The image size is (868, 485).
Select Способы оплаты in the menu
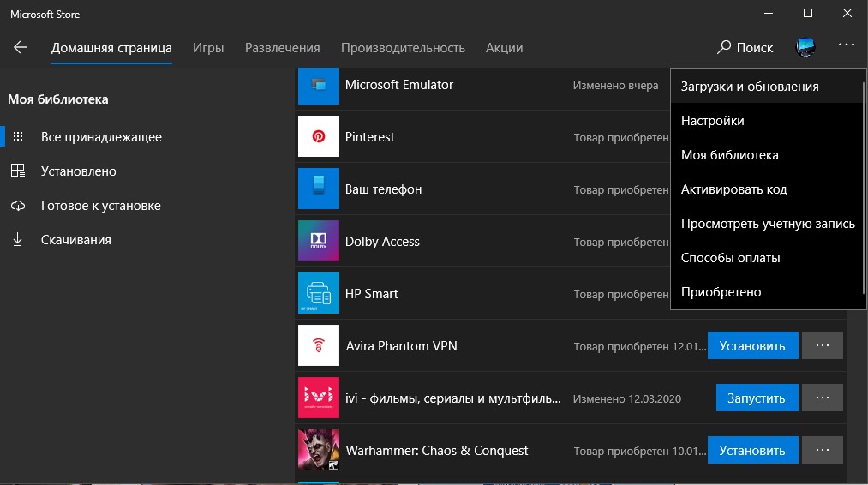767,258
